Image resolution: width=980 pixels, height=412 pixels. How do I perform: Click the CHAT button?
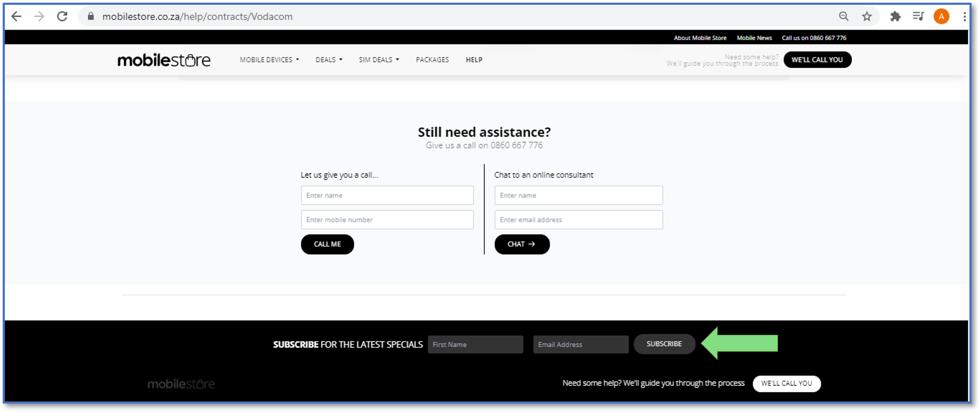521,244
